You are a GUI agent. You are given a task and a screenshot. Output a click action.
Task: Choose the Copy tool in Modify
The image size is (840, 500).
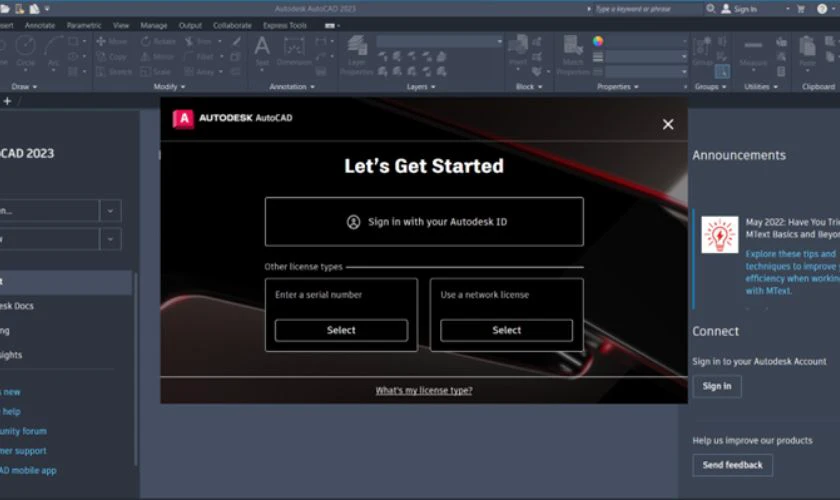111,56
